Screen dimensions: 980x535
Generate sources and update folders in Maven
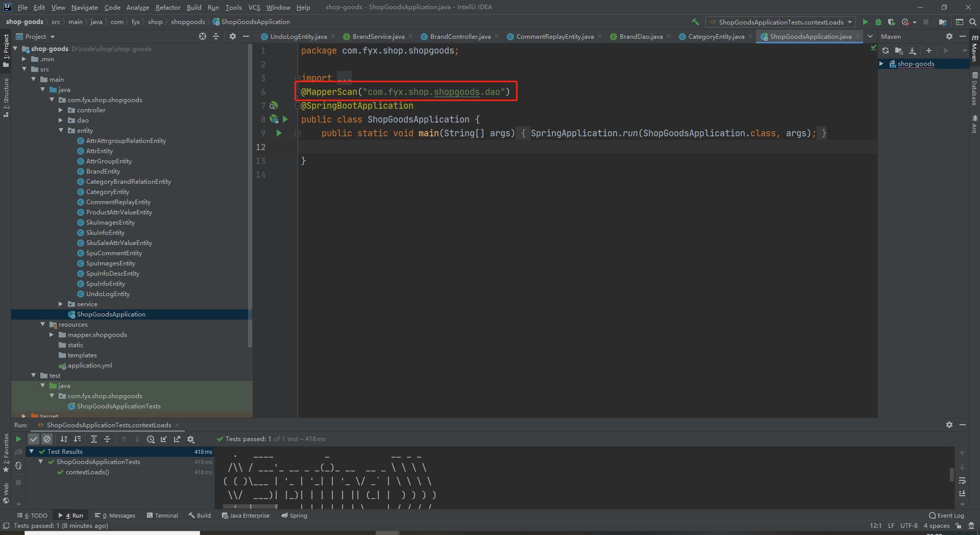(x=899, y=51)
